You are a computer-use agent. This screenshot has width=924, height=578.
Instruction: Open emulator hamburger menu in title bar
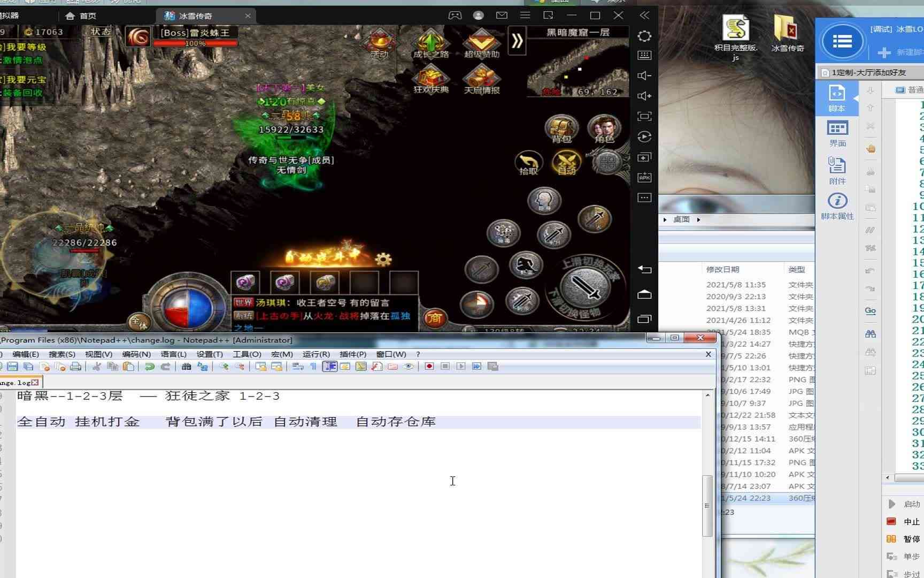tap(525, 16)
